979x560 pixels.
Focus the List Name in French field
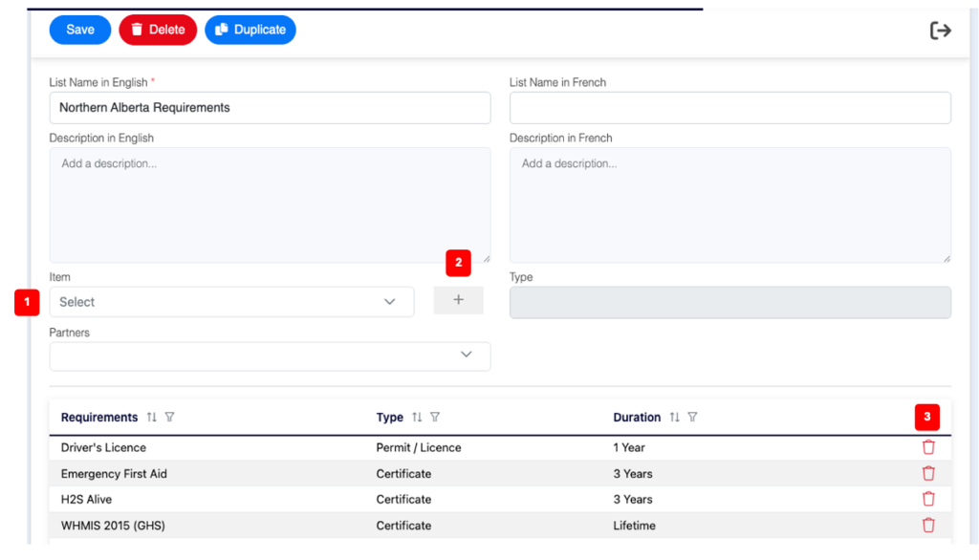[729, 108]
